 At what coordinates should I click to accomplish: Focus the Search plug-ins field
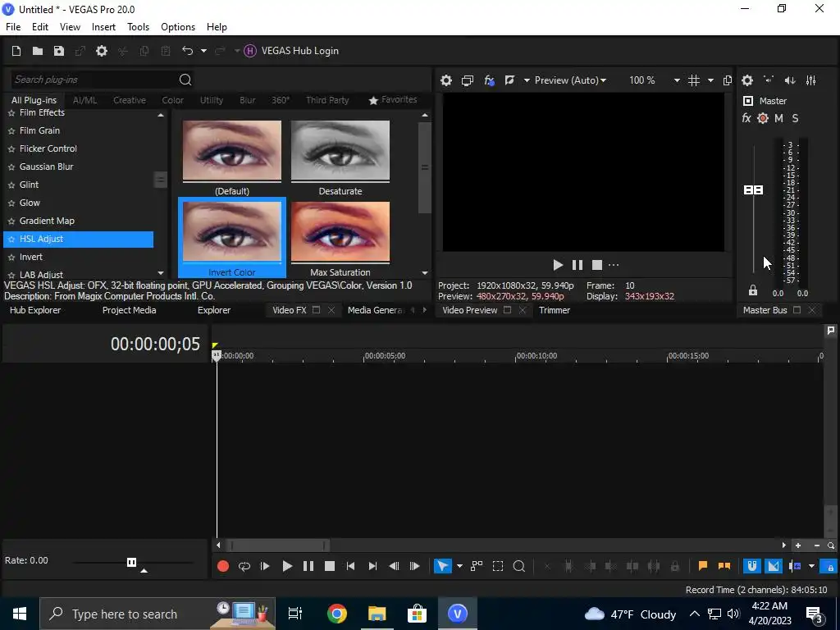pos(94,80)
